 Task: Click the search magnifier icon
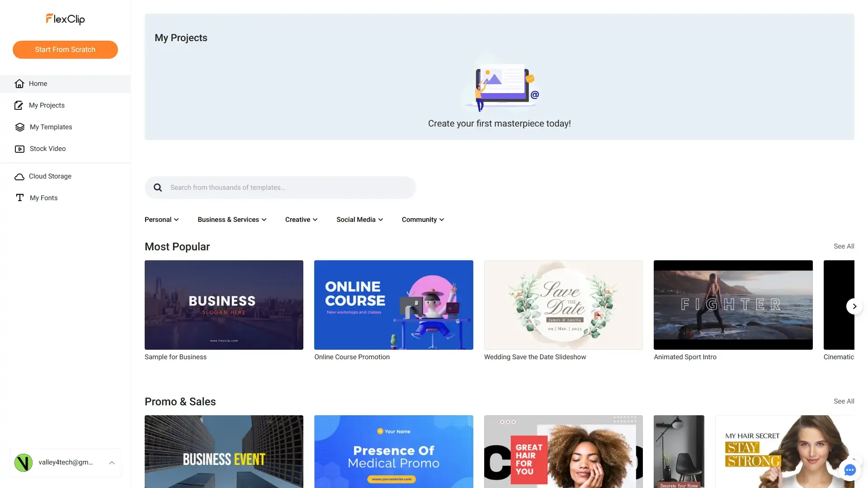point(158,188)
